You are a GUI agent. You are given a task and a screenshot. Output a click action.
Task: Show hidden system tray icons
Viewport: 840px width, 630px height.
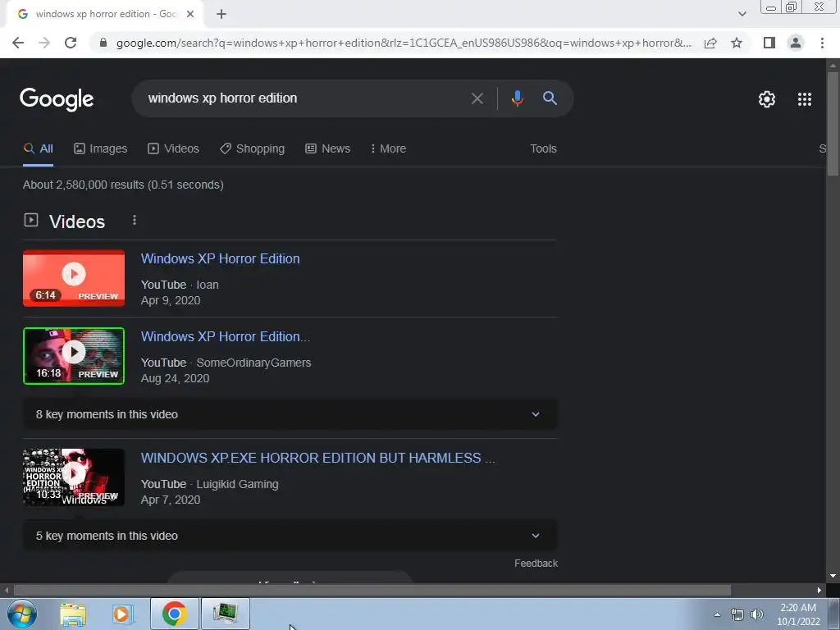[x=717, y=614]
